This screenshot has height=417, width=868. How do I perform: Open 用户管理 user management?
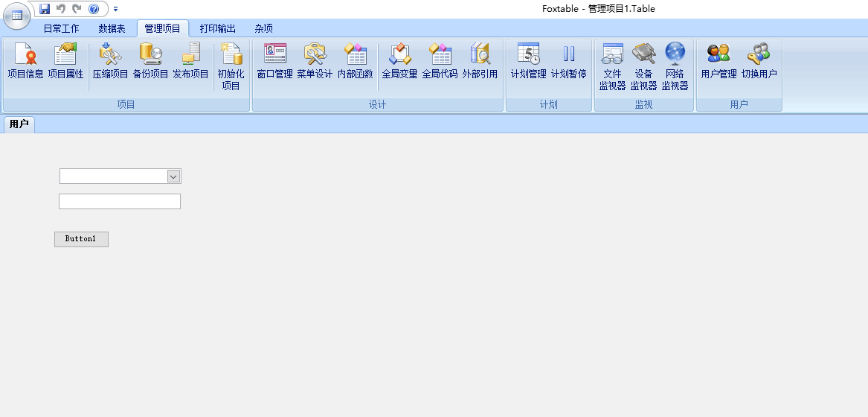[x=718, y=60]
